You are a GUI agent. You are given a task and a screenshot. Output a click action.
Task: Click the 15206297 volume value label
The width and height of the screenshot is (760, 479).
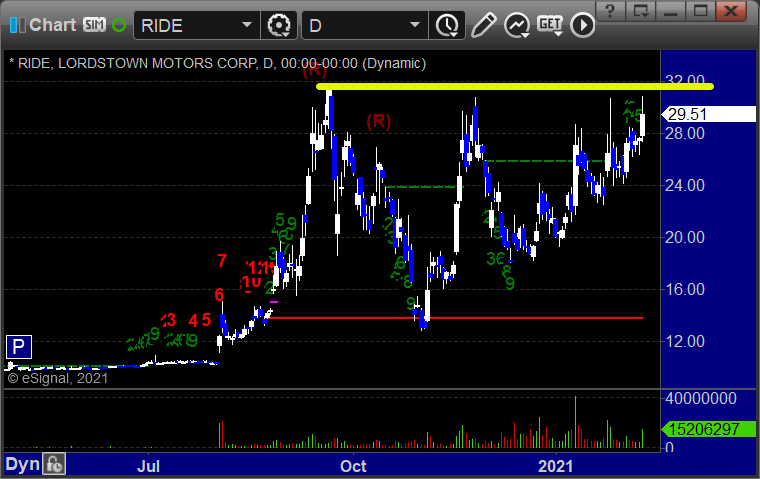[x=709, y=429]
